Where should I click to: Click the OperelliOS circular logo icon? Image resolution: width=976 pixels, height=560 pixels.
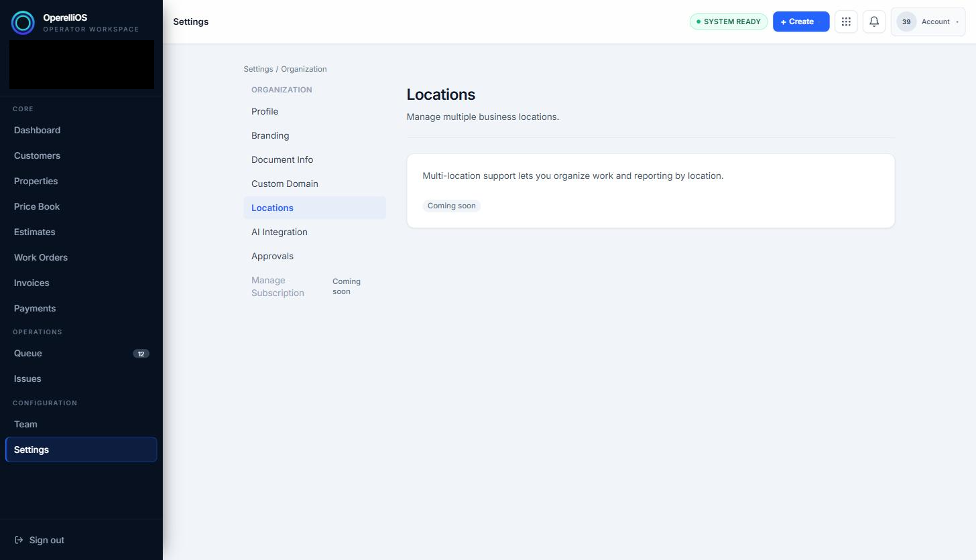click(23, 23)
